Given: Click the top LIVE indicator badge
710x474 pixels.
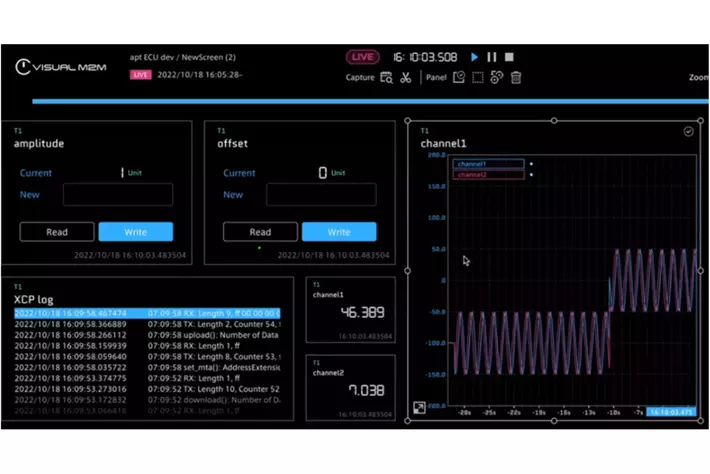Looking at the screenshot, I should [363, 58].
